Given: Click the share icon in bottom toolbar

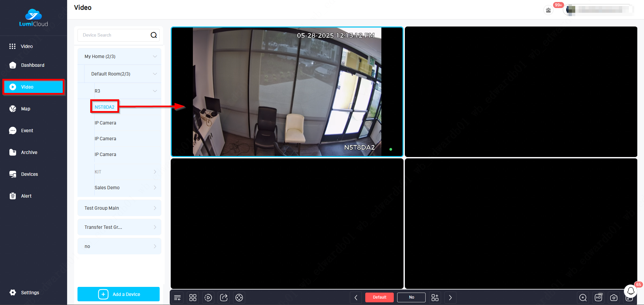Looking at the screenshot, I should point(224,298).
